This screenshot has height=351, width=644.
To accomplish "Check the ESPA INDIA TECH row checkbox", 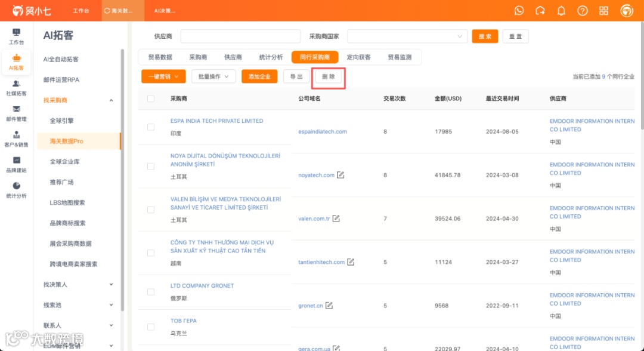I will [151, 127].
